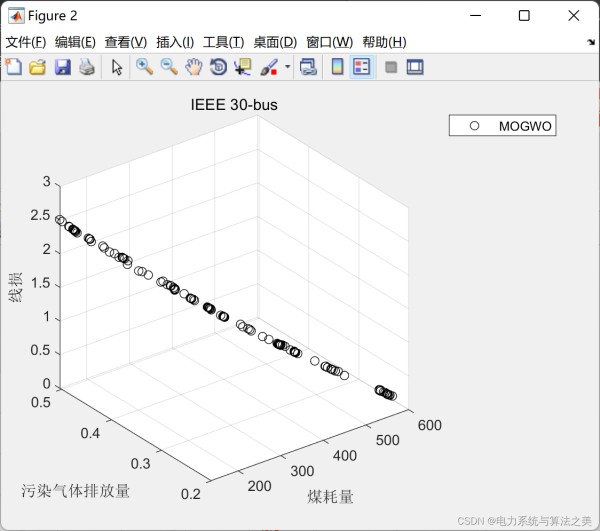Enable the Rotate 3D tool

218,67
